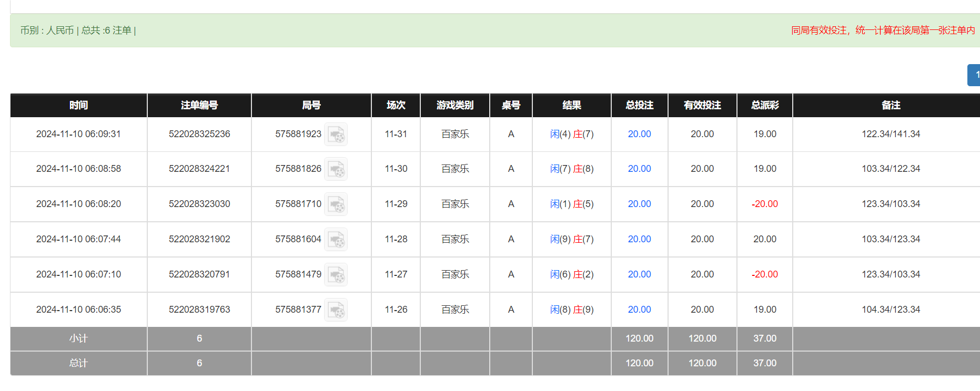Go to pagination page 1 button
Image resolution: width=980 pixels, height=391 pixels.
975,75
